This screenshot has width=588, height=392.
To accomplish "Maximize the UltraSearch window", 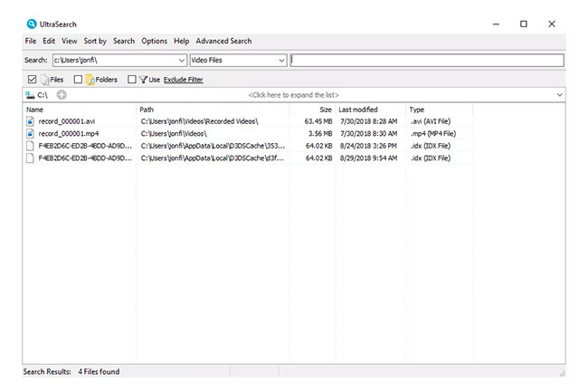I will tap(524, 24).
